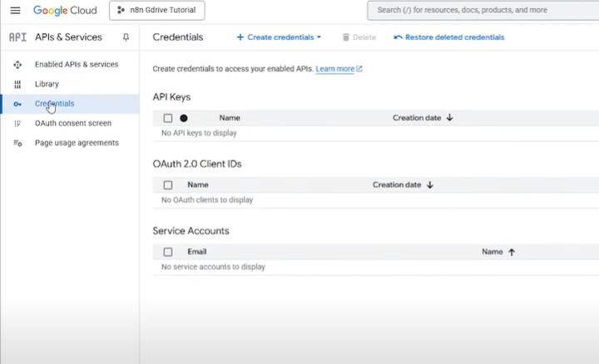The width and height of the screenshot is (599, 364).
Task: Sort API Keys by Creation date arrow
Action: click(449, 118)
